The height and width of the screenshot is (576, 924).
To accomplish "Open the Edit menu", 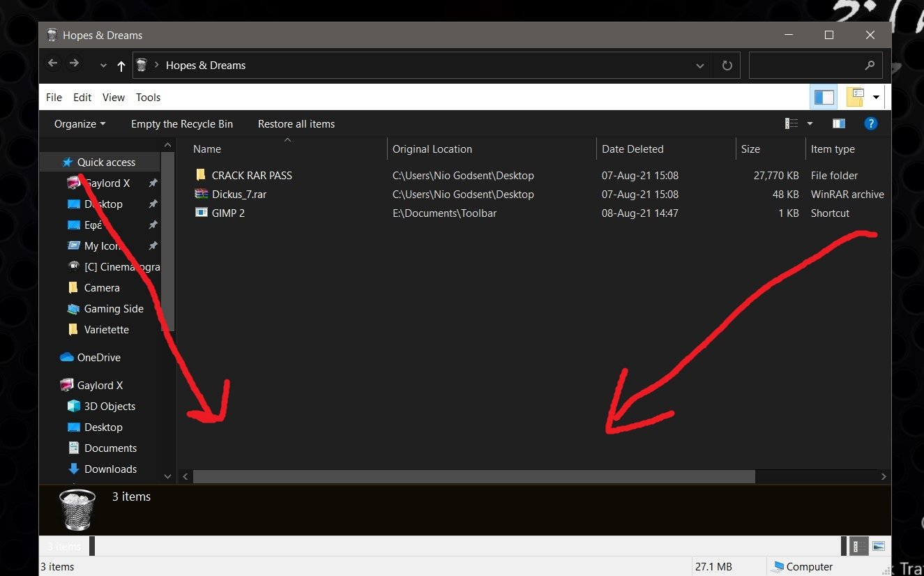I will click(x=82, y=98).
